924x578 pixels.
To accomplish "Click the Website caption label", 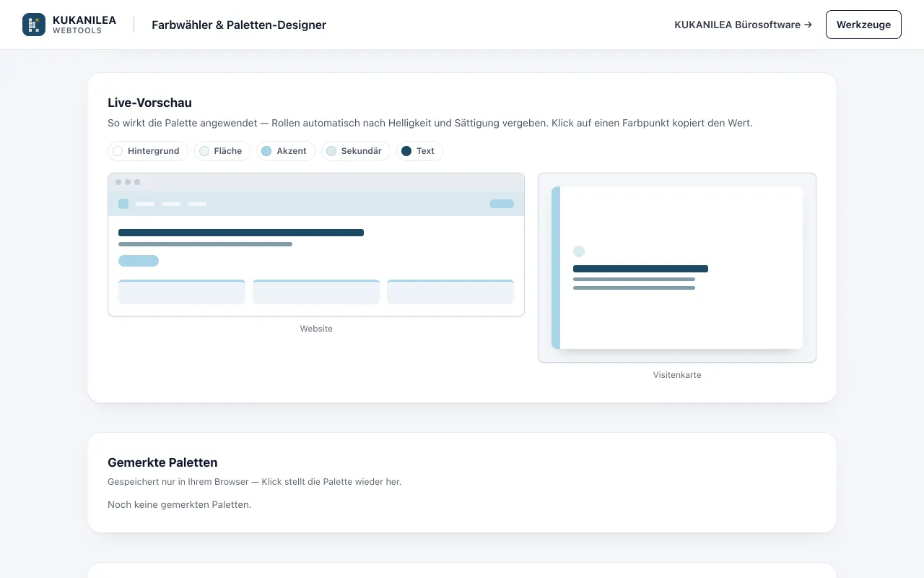I will point(316,329).
